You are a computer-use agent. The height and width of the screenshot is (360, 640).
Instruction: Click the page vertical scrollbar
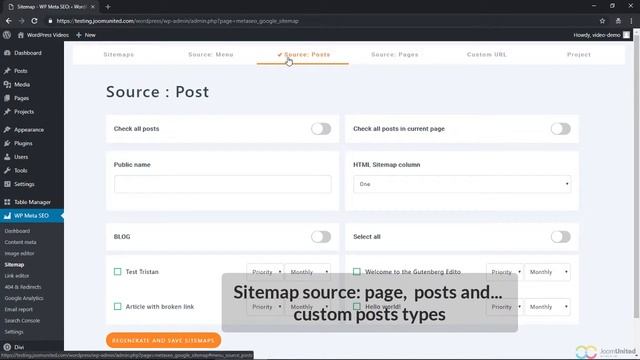(x=636, y=176)
